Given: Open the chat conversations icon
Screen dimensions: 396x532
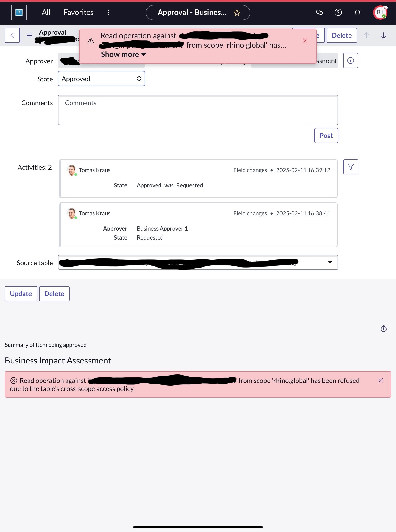Looking at the screenshot, I should pos(319,12).
